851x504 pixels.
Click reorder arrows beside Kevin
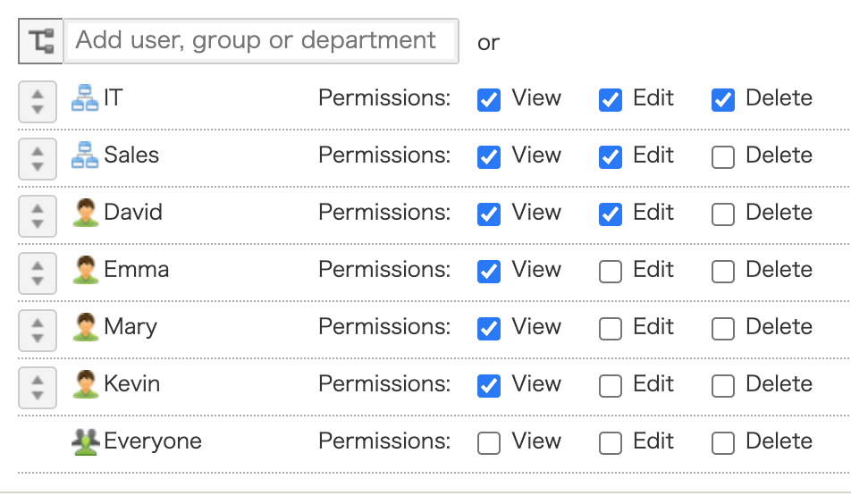[38, 386]
